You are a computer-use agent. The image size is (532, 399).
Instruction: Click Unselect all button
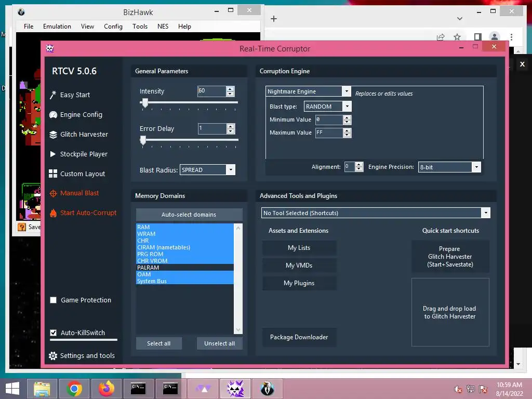(220, 343)
